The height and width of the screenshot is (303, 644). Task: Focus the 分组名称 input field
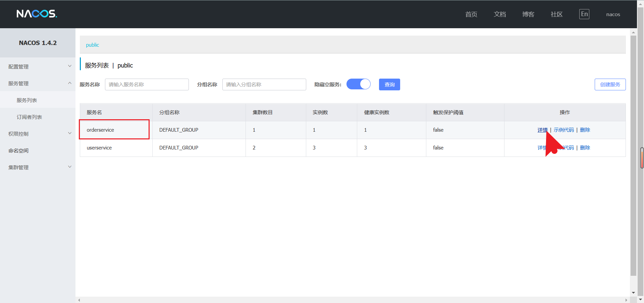pyautogui.click(x=264, y=84)
